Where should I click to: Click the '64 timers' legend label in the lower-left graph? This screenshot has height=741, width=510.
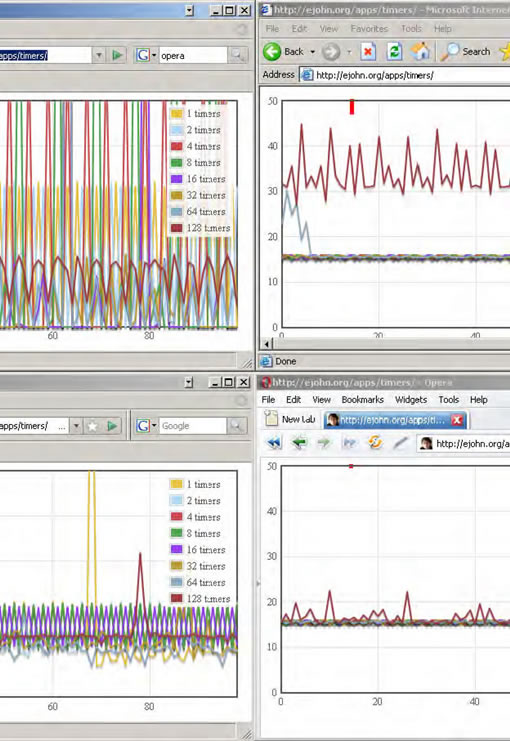(206, 582)
